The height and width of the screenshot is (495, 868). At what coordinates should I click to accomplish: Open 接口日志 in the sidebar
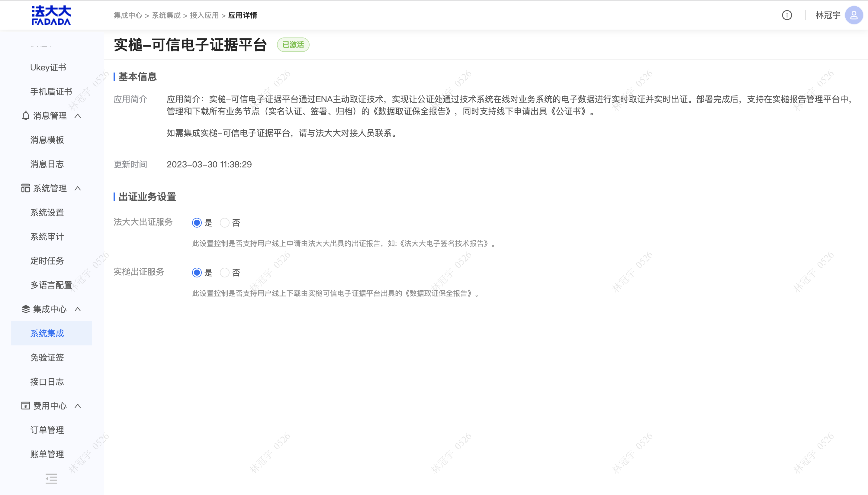[x=47, y=381]
